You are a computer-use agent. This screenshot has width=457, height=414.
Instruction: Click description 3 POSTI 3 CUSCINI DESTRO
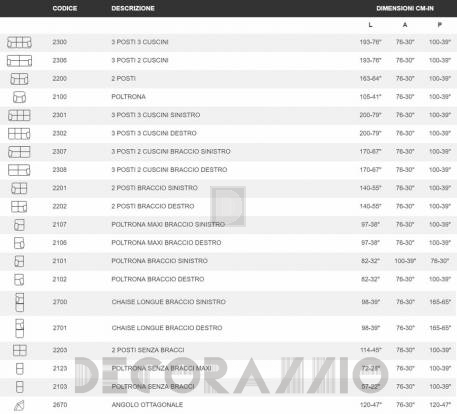154,133
